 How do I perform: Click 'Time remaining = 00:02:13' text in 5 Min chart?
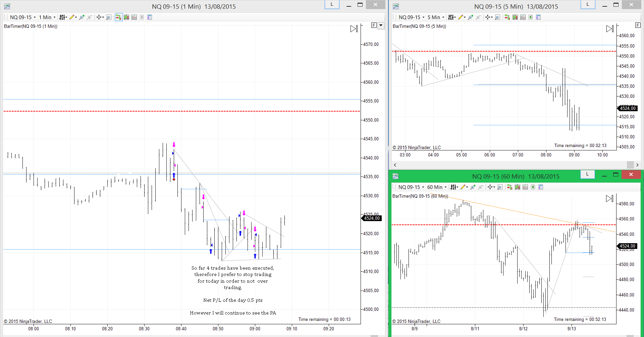coord(580,145)
